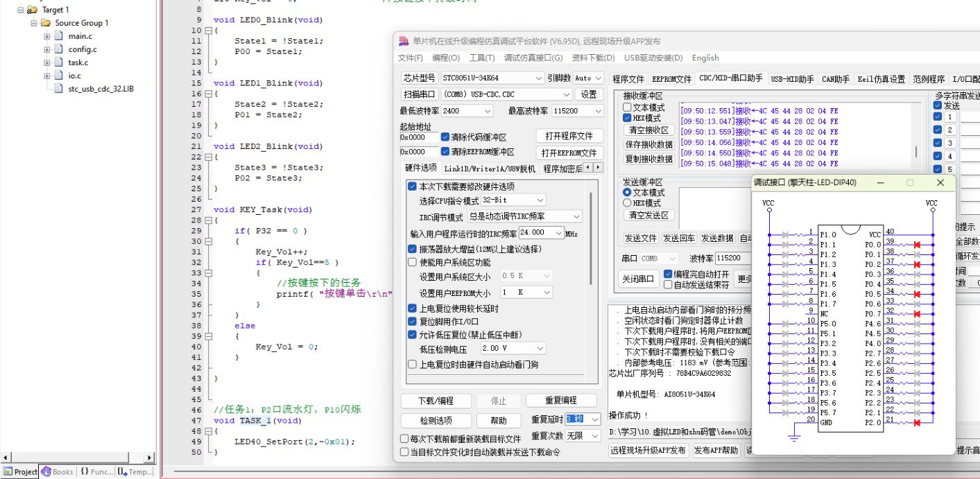
Task: Uncheck 本次下载需要修改硬件选项
Action: (413, 186)
